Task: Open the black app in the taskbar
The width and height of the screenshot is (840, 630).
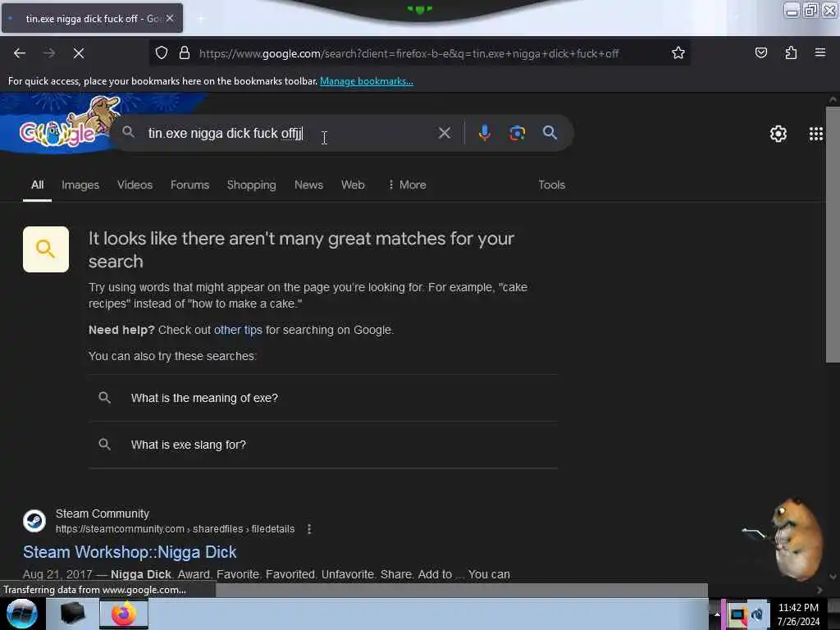Action: (x=72, y=614)
